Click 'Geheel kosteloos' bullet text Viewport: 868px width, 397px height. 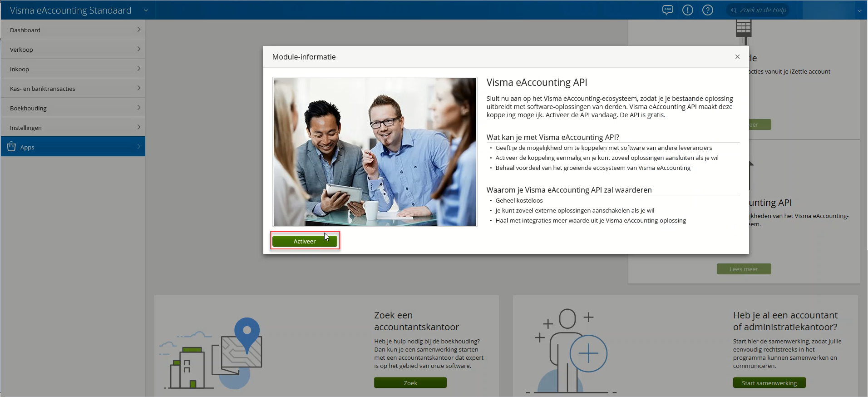(x=519, y=200)
